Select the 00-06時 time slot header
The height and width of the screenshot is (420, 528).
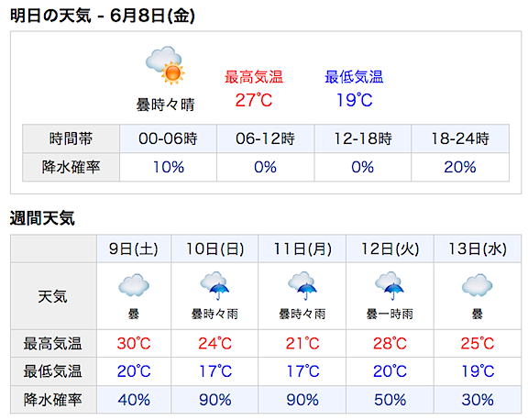168,138
